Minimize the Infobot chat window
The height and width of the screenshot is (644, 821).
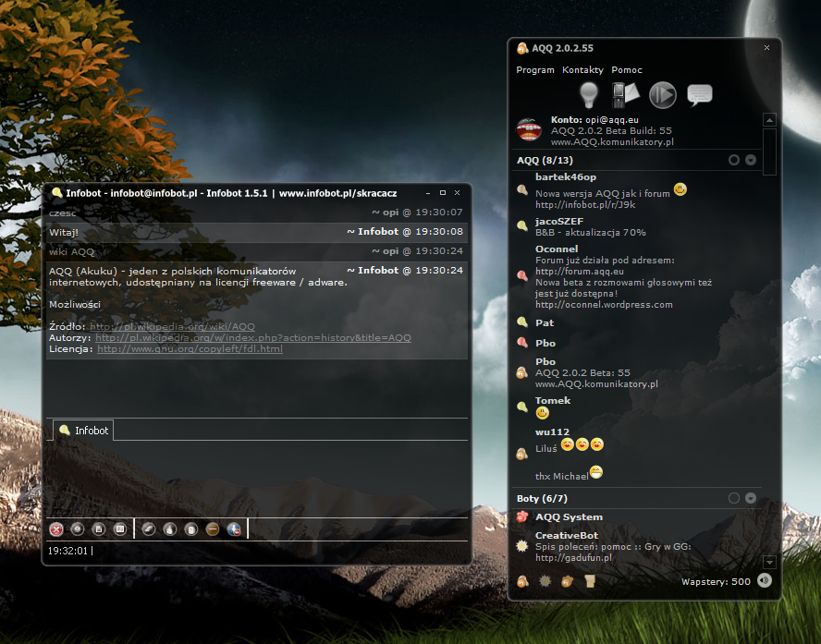428,193
